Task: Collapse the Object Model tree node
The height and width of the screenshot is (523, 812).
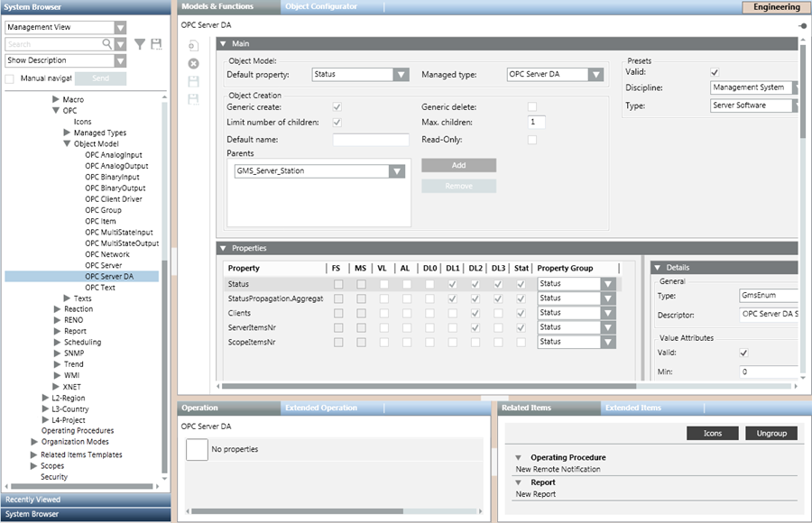Action: 67,144
